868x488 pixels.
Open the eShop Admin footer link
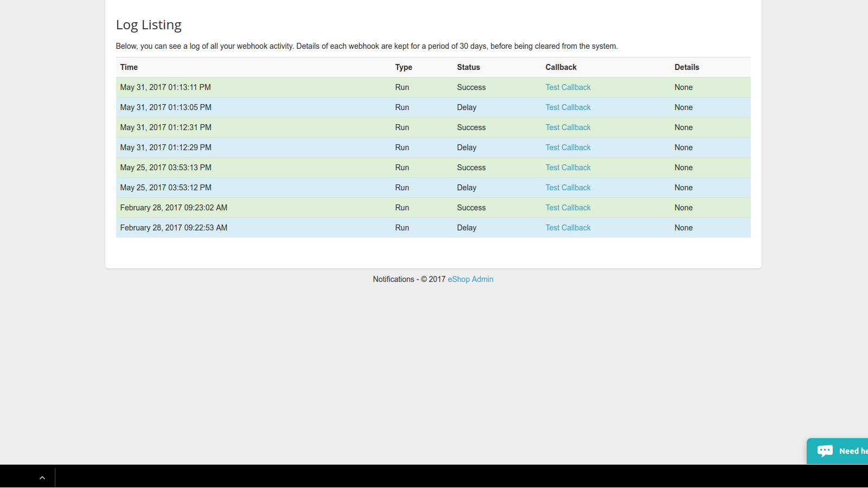pyautogui.click(x=470, y=279)
